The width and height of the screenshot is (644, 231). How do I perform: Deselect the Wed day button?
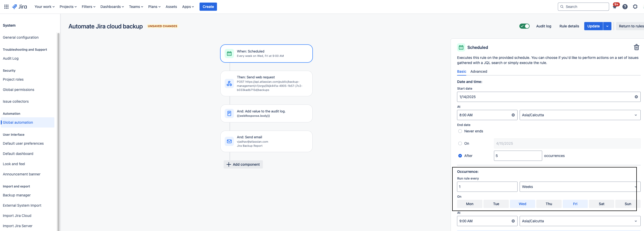click(x=522, y=204)
